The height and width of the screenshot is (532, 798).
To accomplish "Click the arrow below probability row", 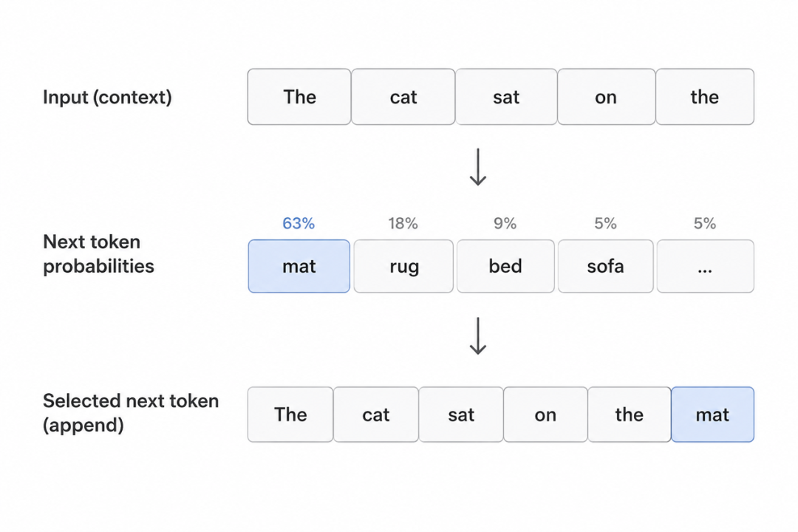I will (x=478, y=336).
